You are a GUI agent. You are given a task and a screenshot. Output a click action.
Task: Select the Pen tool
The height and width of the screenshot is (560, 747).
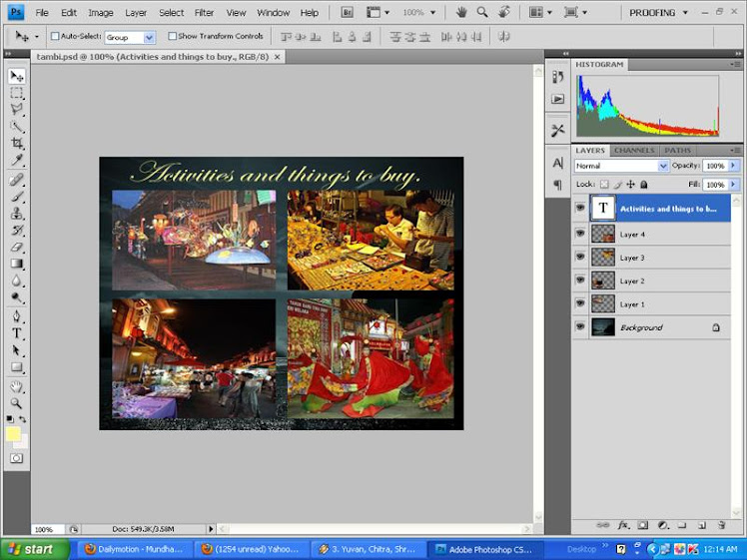coord(17,316)
